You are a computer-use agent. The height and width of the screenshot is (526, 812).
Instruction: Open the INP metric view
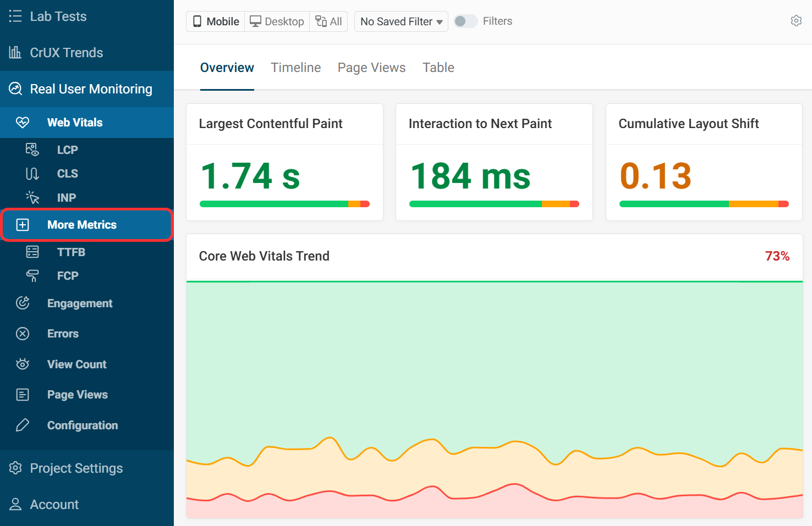tap(66, 197)
